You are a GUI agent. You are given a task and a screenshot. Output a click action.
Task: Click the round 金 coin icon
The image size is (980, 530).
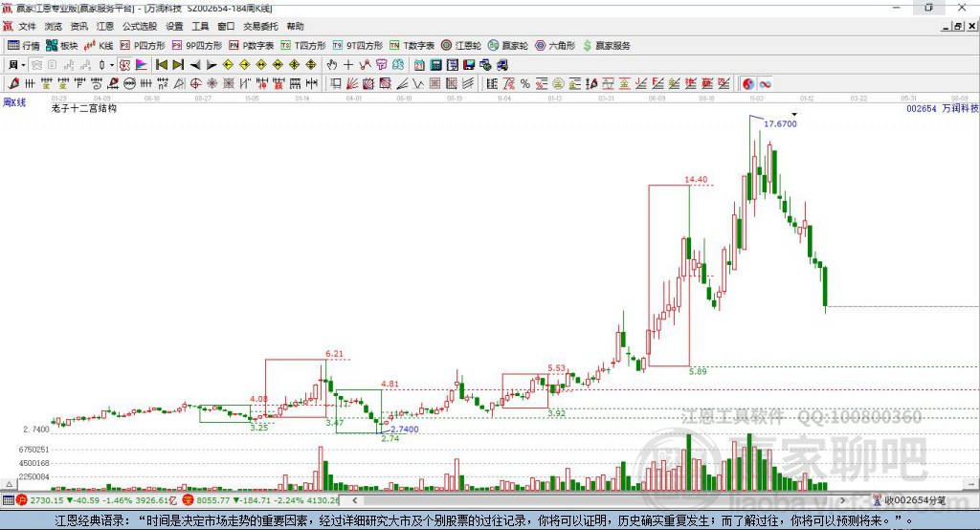click(558, 84)
